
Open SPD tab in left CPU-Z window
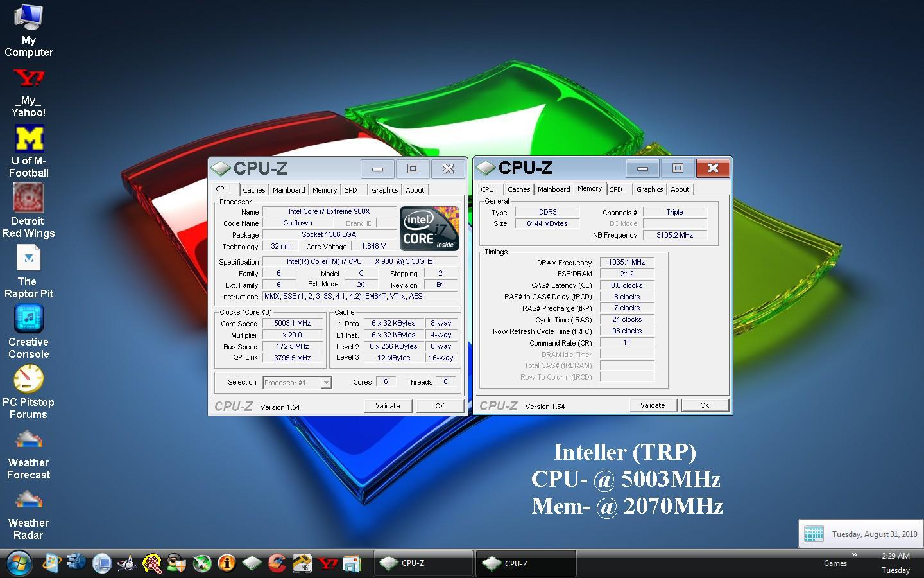(351, 190)
